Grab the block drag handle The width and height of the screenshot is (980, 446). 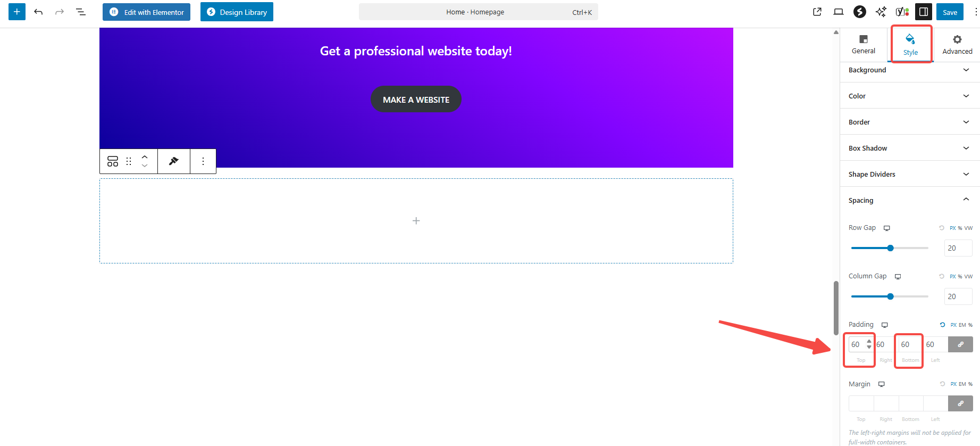(x=129, y=161)
